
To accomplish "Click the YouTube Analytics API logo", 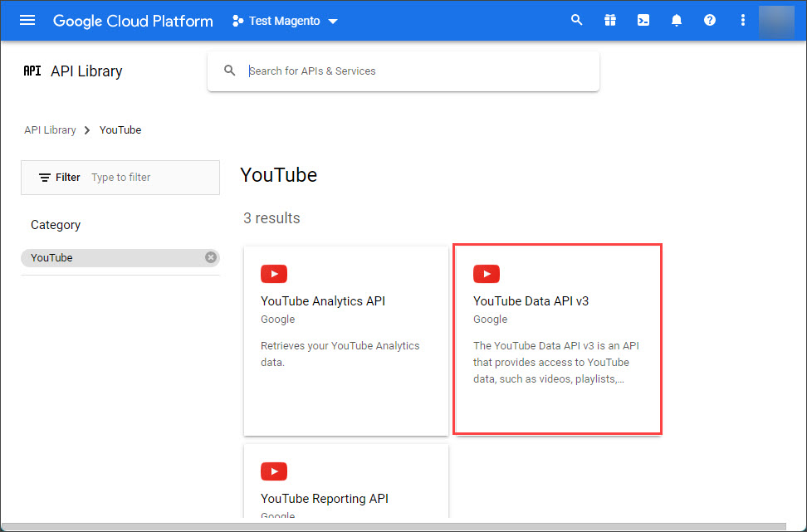I will click(274, 274).
